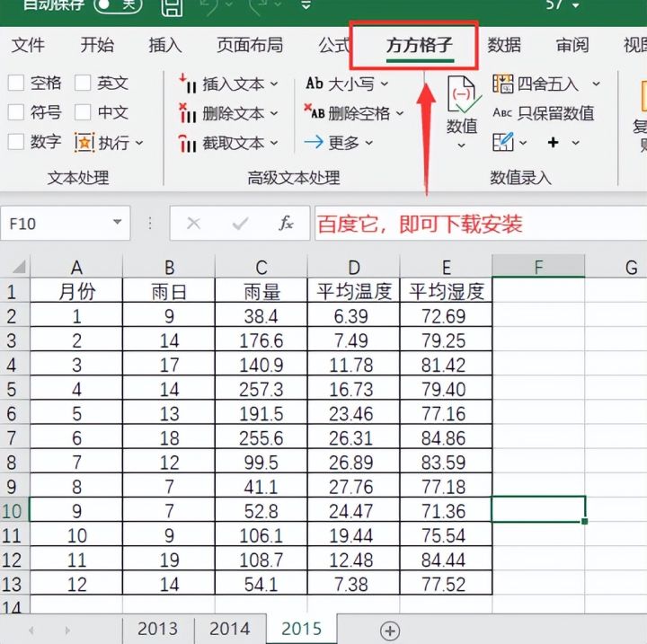Open the 页面布局 ribbon tab
Screen dimensions: 647x644
[250, 45]
